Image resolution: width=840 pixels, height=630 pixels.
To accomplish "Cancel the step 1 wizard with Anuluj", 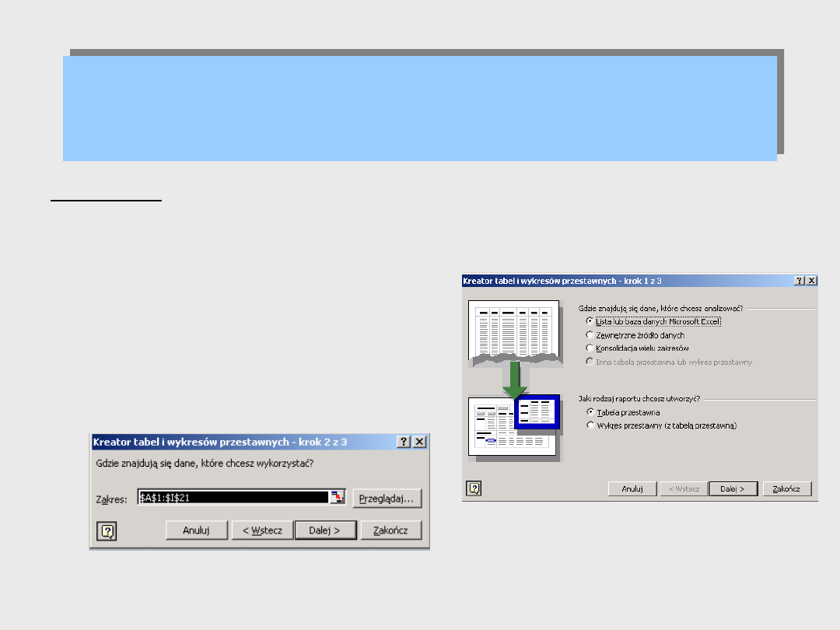I will click(632, 489).
